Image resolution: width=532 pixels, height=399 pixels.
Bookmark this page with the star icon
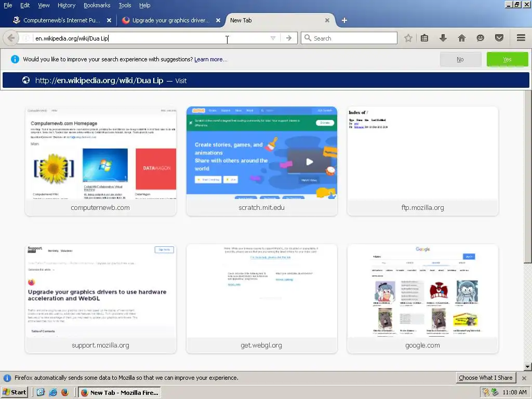tap(408, 38)
